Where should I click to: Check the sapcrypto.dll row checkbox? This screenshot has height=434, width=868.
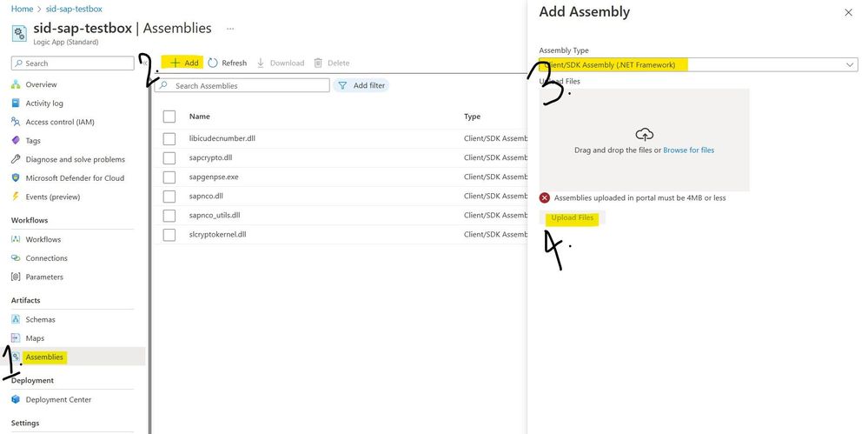point(169,158)
